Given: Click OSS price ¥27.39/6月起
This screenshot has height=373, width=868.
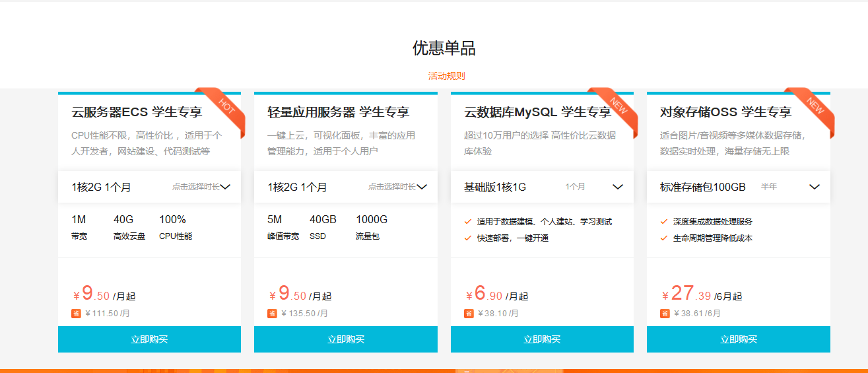Looking at the screenshot, I should (702, 294).
